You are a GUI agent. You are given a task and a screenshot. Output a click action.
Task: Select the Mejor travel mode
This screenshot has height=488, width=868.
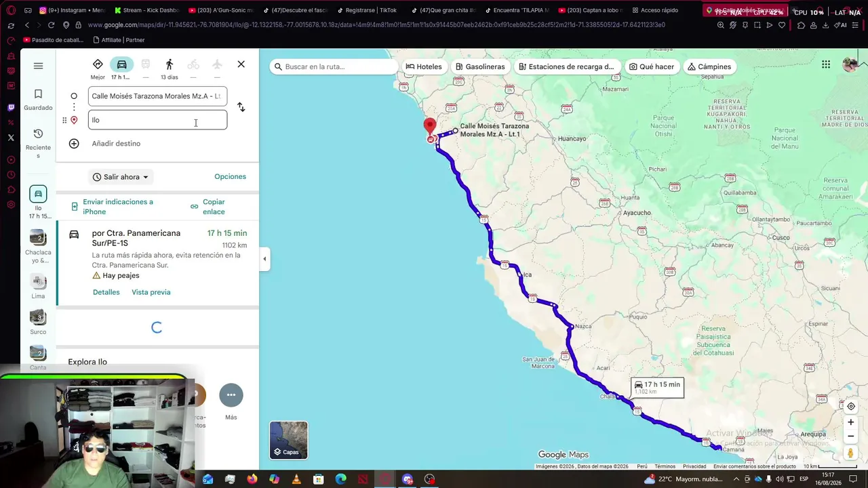pos(98,68)
